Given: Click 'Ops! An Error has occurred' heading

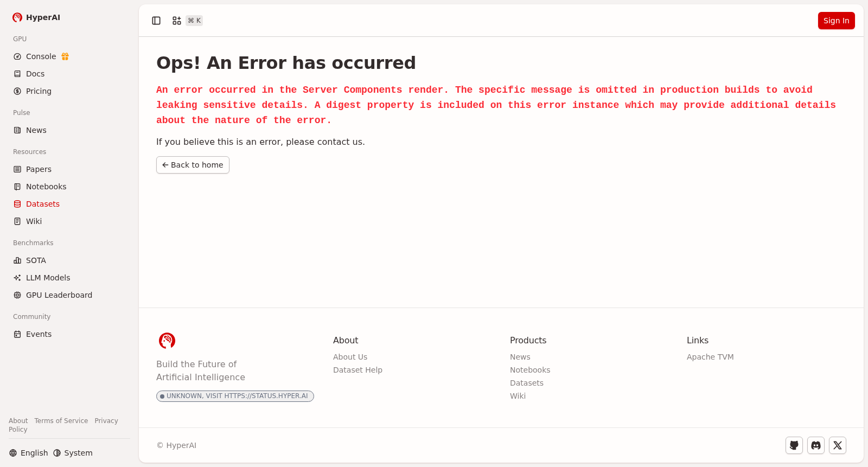Looking at the screenshot, I should (x=286, y=63).
